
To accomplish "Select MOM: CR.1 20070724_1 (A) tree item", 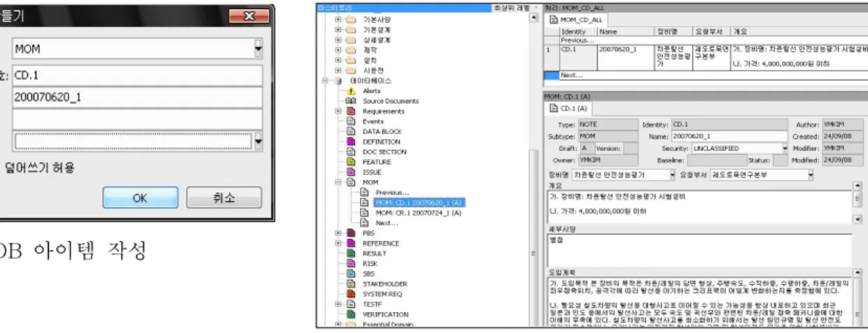I will point(419,213).
